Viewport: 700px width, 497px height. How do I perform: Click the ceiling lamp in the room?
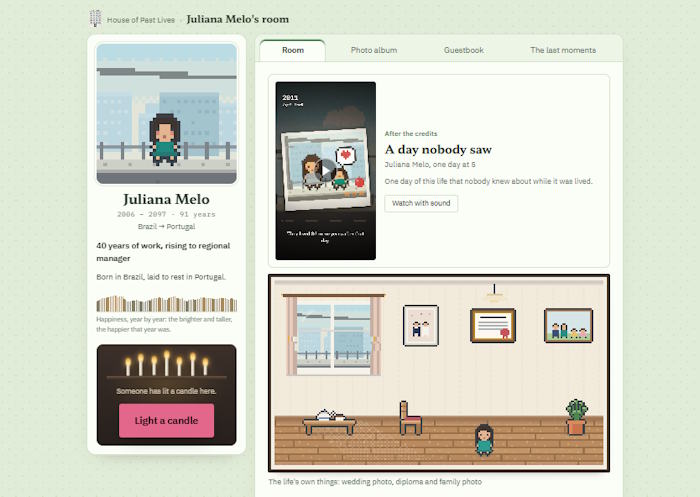coord(494,292)
